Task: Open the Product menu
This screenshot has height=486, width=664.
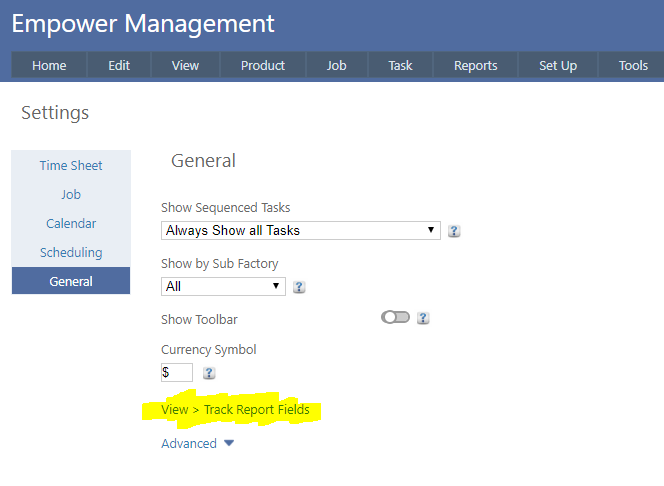Action: (262, 65)
